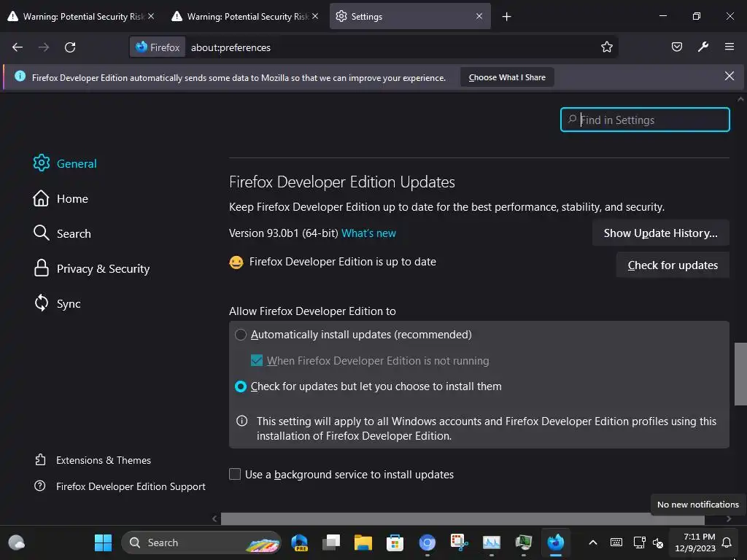
Task: Close the first Warning: Potential Security Risk tab
Action: coord(151,16)
